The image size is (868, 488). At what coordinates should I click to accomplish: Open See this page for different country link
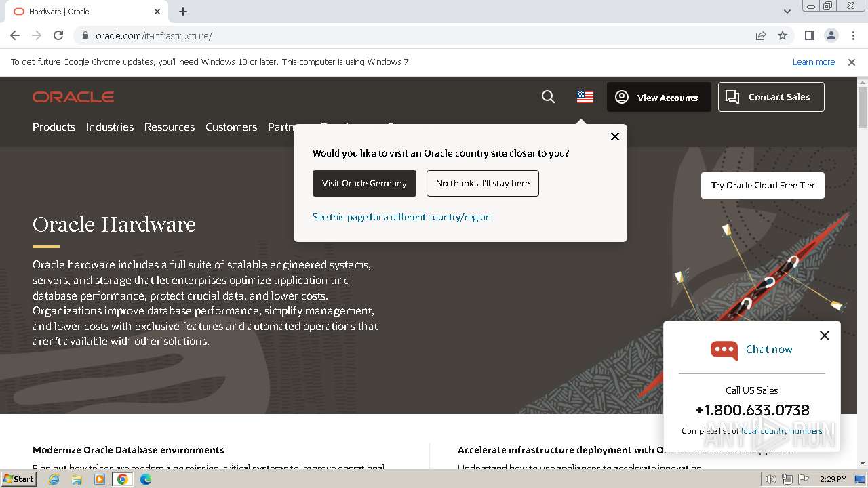(x=401, y=217)
